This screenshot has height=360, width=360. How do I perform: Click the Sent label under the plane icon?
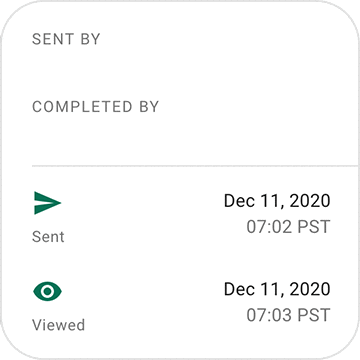(48, 237)
